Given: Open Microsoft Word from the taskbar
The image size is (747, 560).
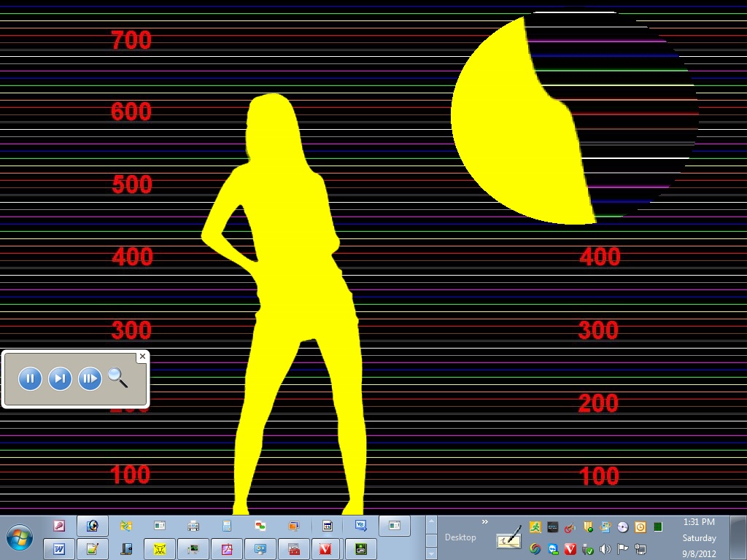Looking at the screenshot, I should pos(59,549).
